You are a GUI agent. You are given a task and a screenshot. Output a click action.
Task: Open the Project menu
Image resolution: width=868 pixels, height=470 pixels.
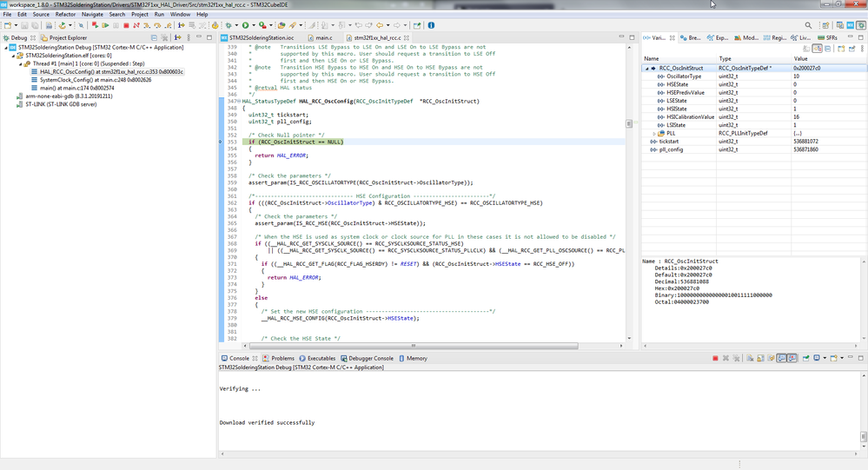(140, 15)
